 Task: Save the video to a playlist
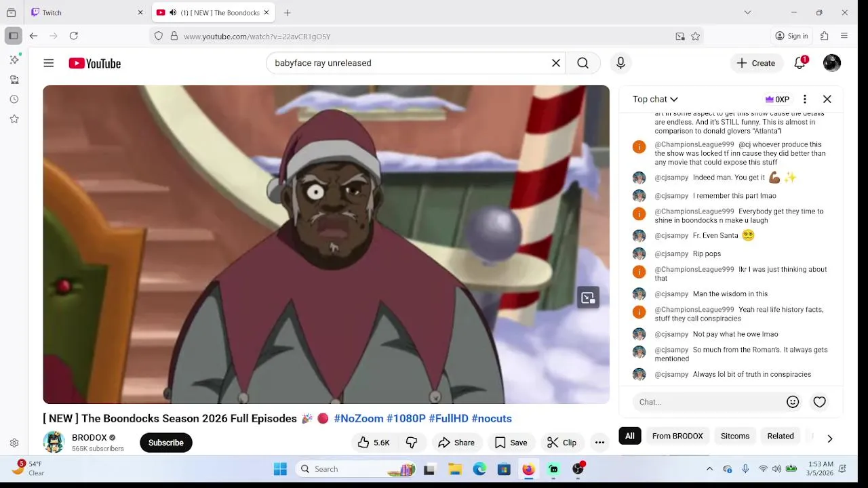(x=511, y=443)
